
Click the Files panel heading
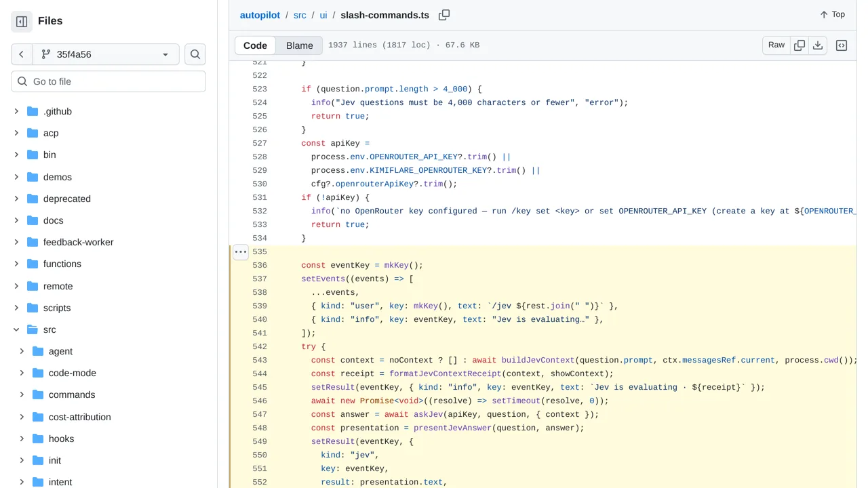[x=50, y=21]
